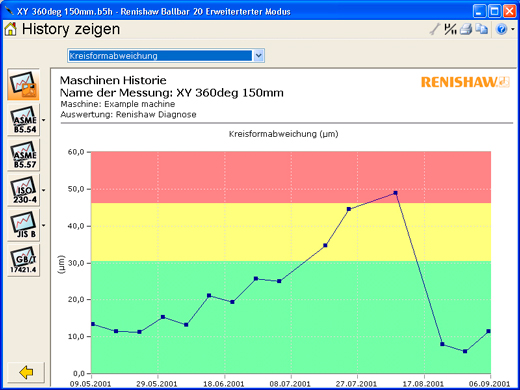
Task: Click the peak data point near 50 µm
Action: [395, 193]
